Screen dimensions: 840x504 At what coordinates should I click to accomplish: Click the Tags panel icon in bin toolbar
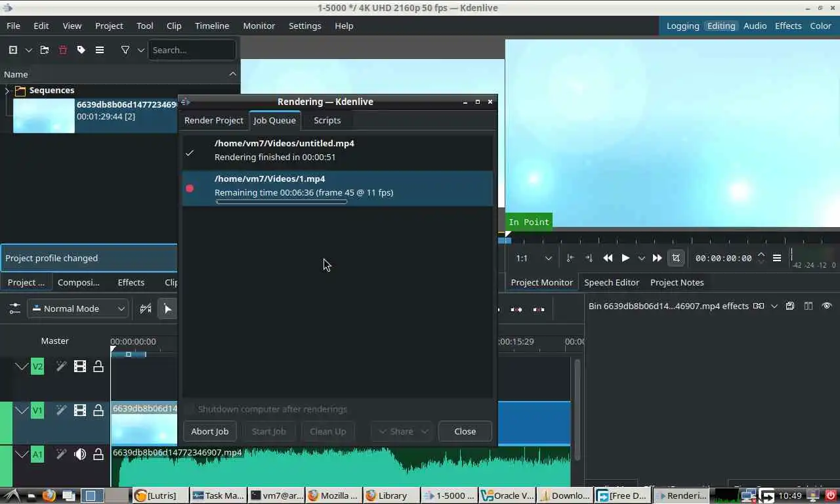pos(81,50)
